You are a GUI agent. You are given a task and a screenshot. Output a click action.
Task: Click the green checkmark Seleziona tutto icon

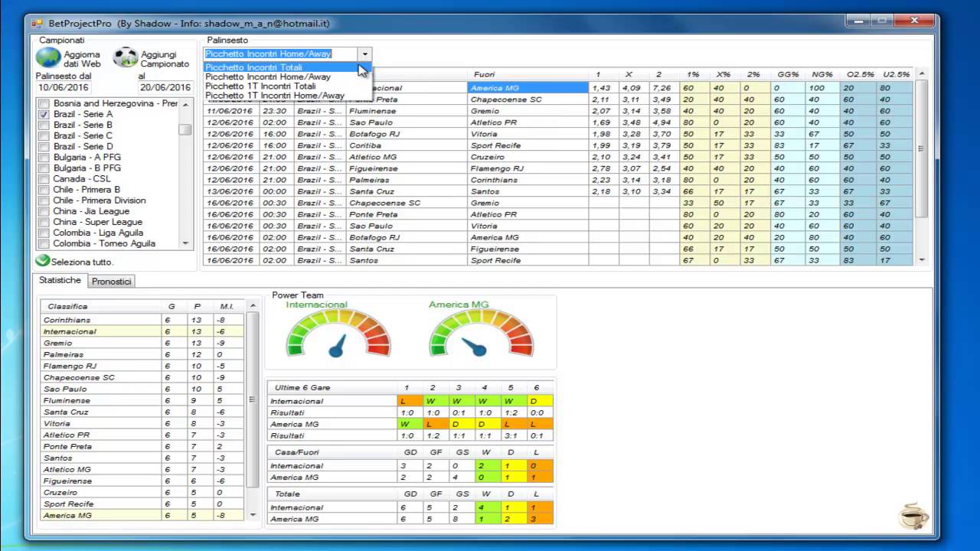click(x=43, y=261)
